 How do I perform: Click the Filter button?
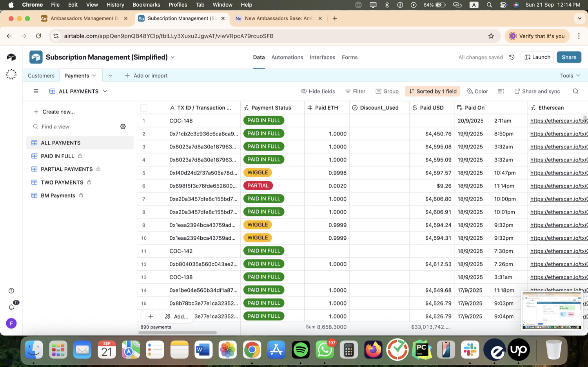coord(356,91)
